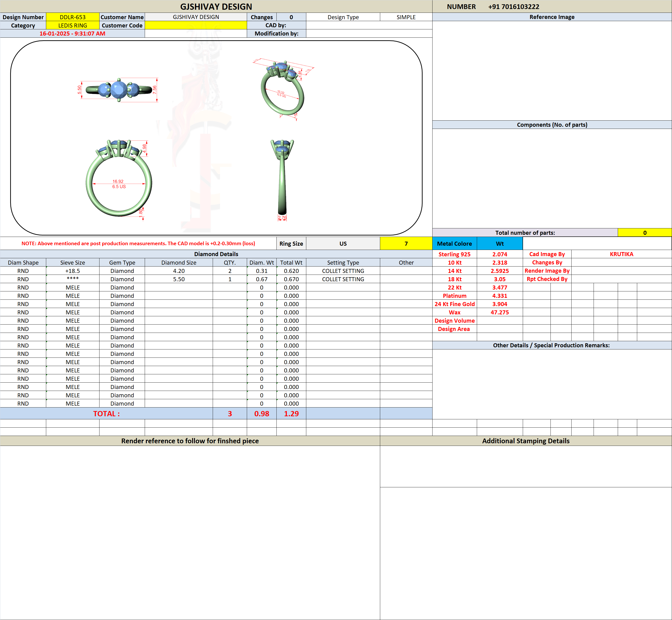
Task: Click the 'Components (No. of parts)' header
Action: pyautogui.click(x=552, y=125)
